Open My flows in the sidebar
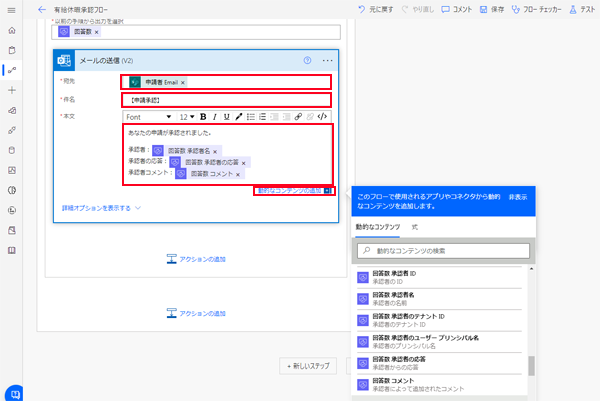 click(x=12, y=70)
